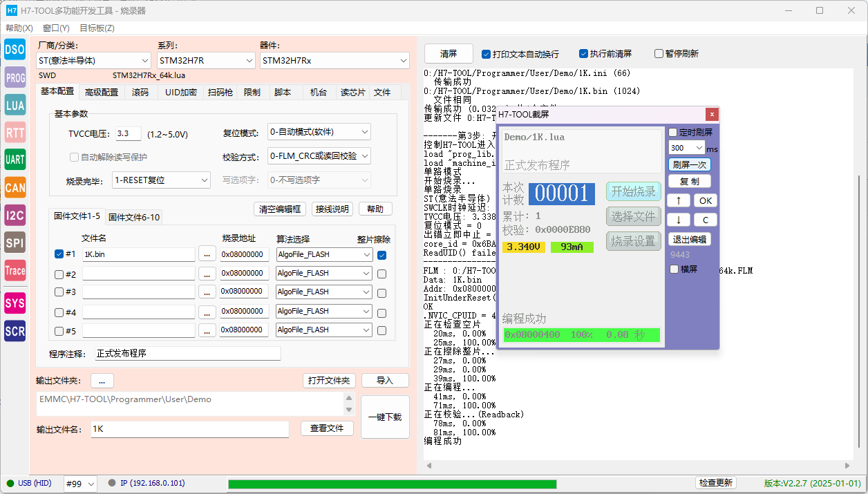The width and height of the screenshot is (868, 494).
Task: Open the 系列 STM32H7R dropdown
Action: tap(206, 61)
